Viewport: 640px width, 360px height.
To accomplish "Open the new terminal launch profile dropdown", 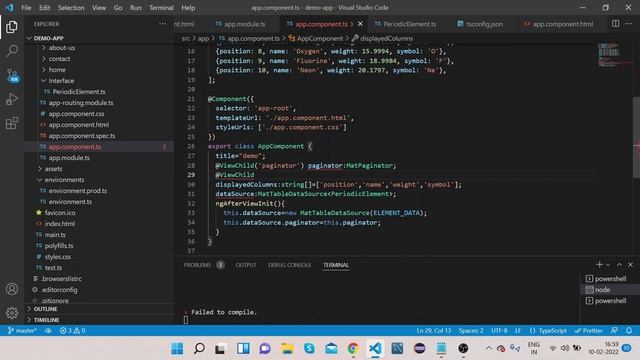I will (x=608, y=264).
